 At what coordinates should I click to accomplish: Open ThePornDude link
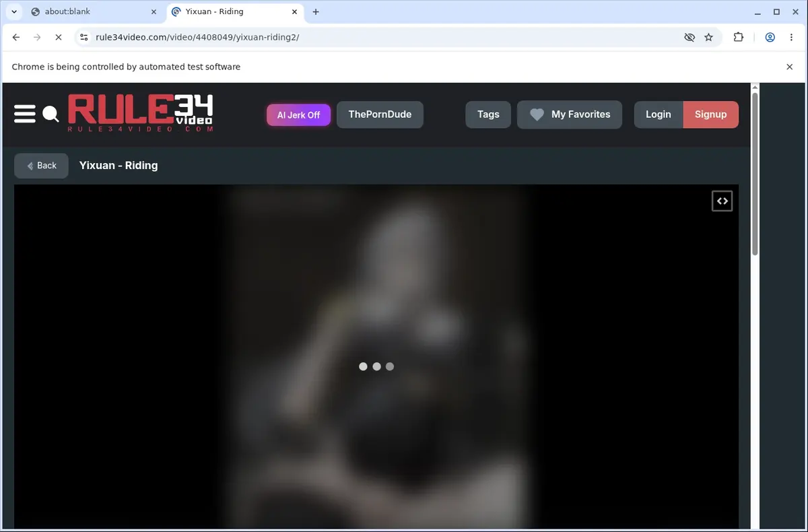pos(380,114)
